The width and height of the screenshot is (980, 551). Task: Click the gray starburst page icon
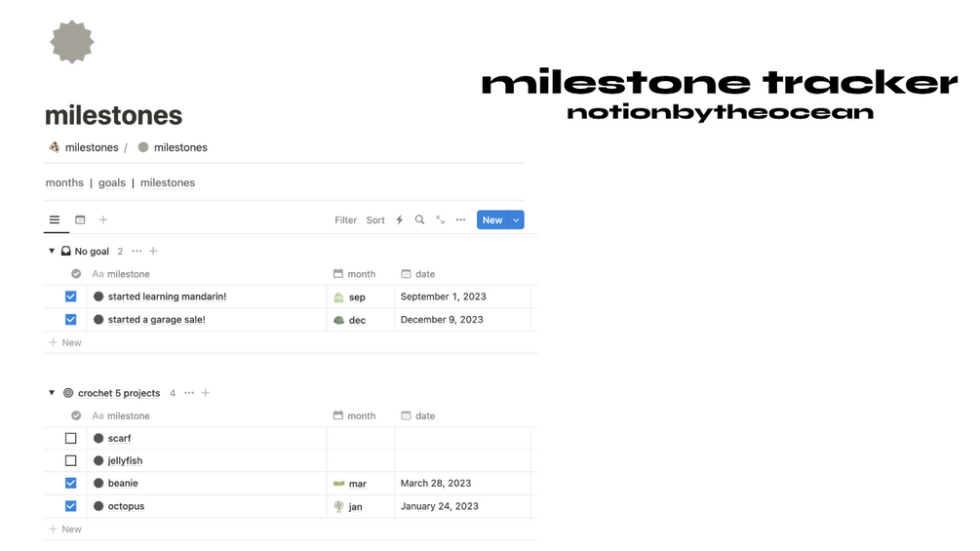coord(72,42)
